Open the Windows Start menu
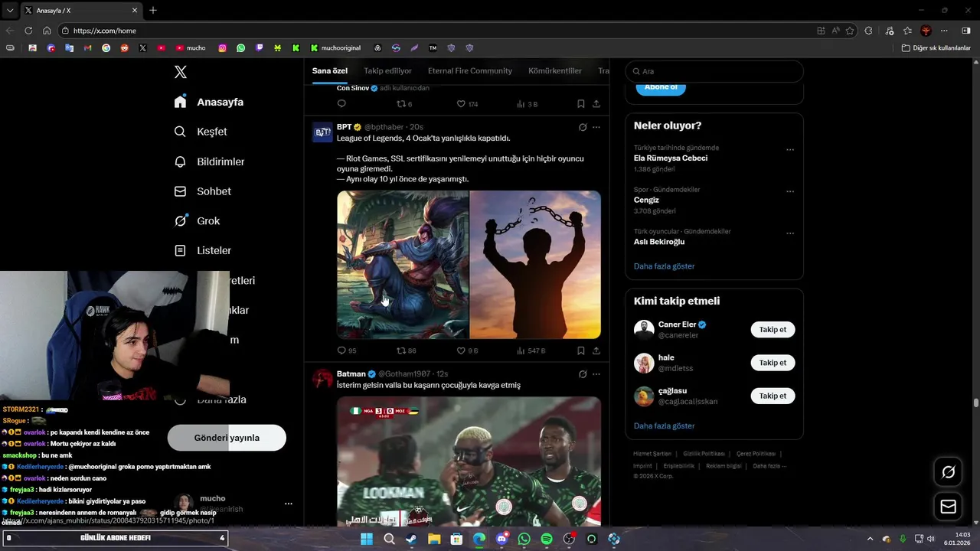980x551 pixels. coord(367,539)
